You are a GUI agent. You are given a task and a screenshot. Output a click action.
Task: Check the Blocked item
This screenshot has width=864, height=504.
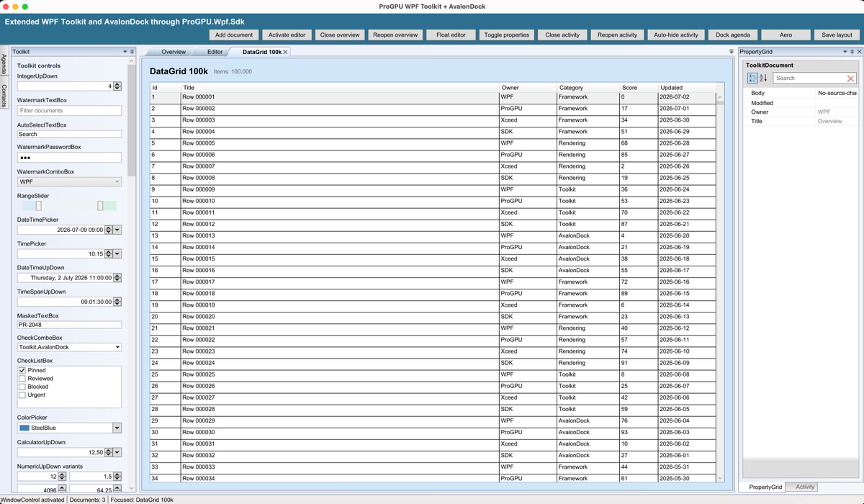tap(22, 387)
